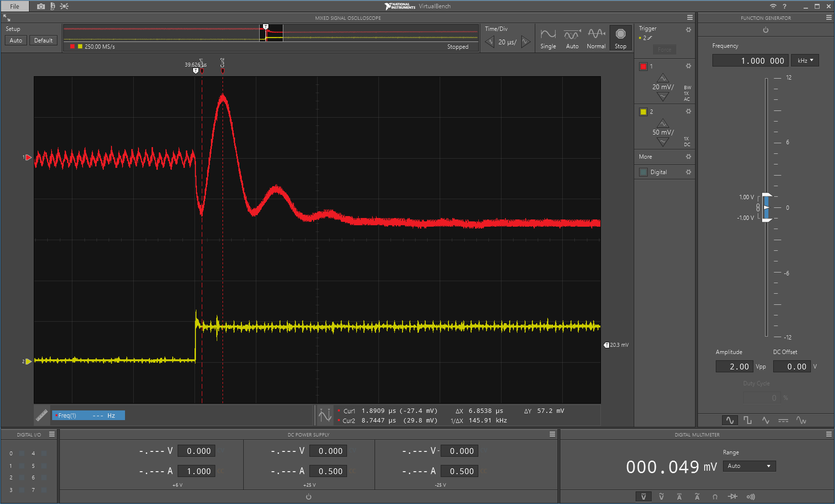Open the Mixed Signal Oscilloscope hamburger menu
Image resolution: width=835 pixels, height=504 pixels.
690,17
